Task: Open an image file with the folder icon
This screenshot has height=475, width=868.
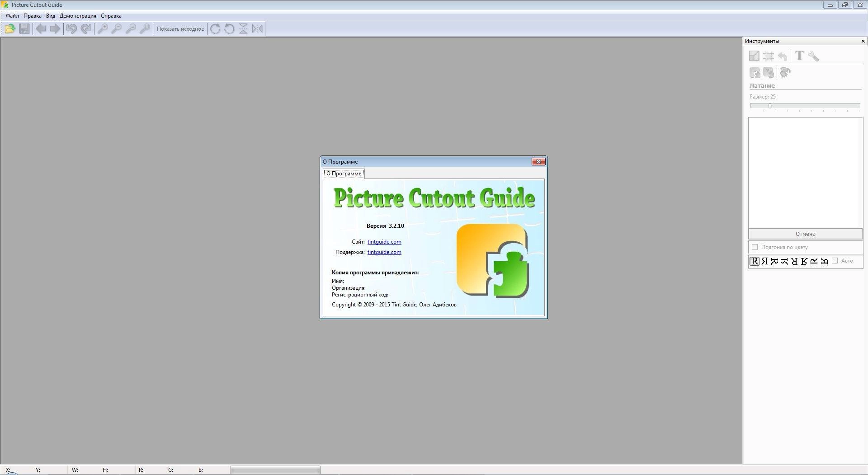Action: coord(10,29)
